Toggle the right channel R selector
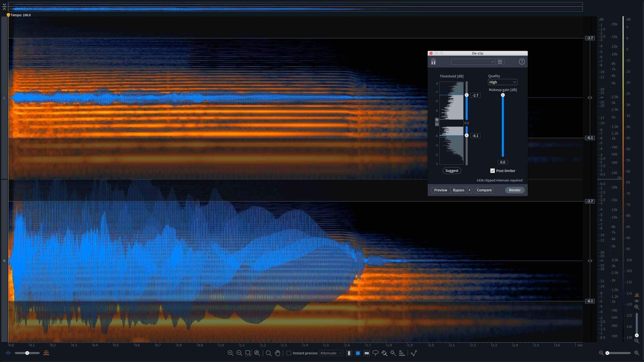Viewport: 644px width, 362px height. coord(4,261)
